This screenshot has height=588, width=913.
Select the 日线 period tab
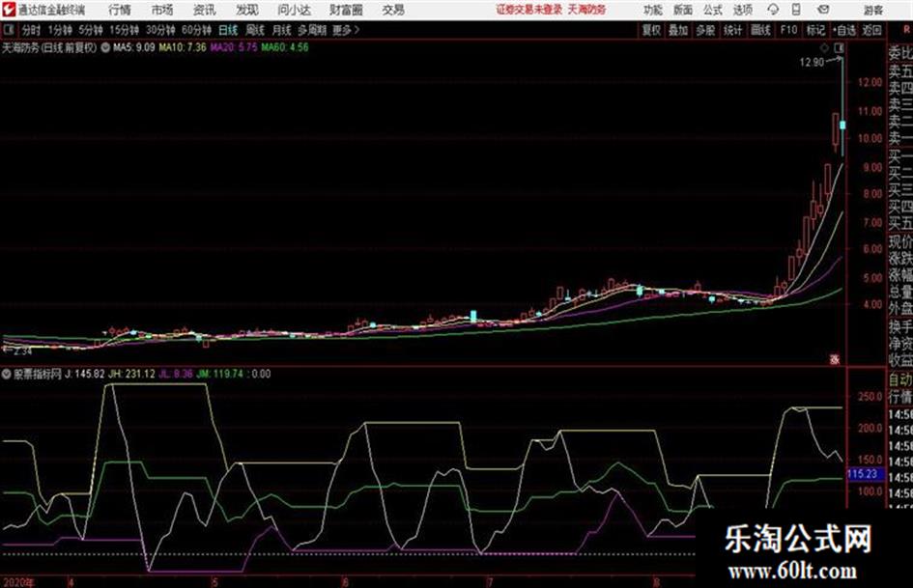[228, 30]
